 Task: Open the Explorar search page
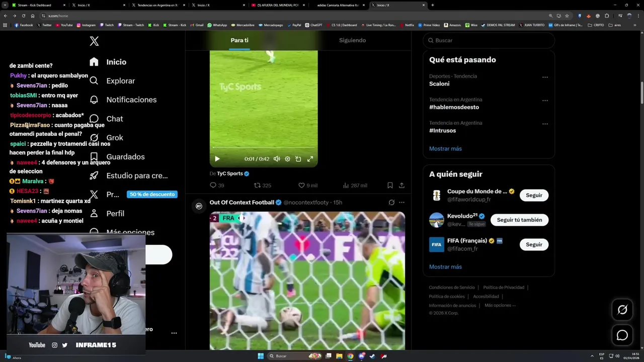pos(112,81)
